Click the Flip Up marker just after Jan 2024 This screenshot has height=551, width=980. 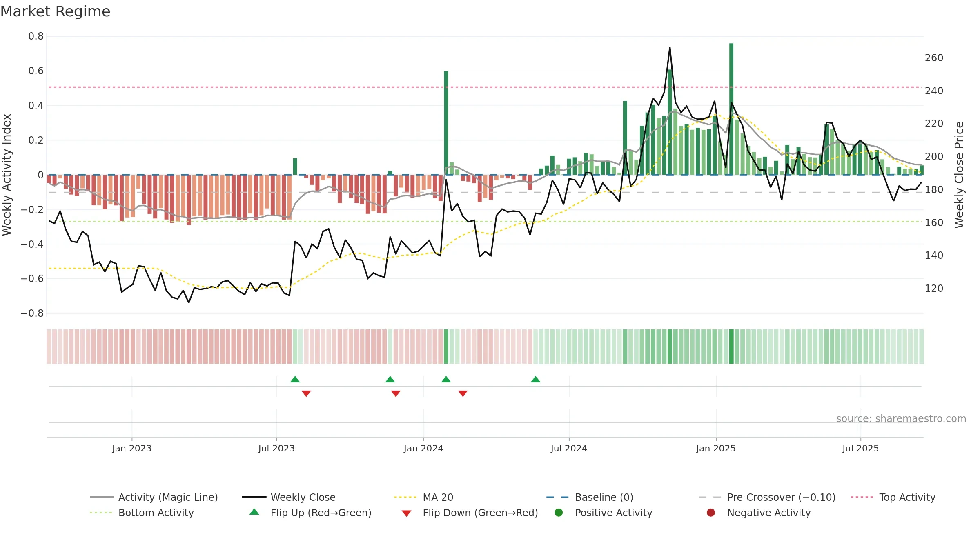(446, 380)
